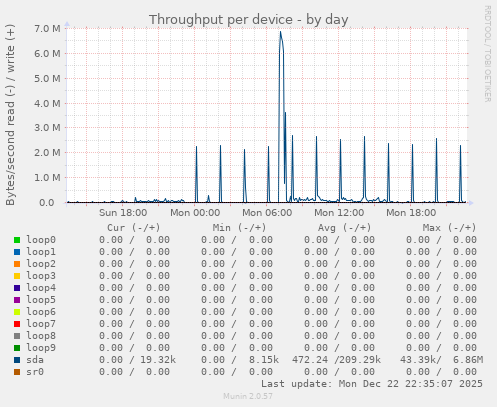Click the 'Mon 12:00' x-axis label
The height and width of the screenshot is (407, 497).
pos(339,213)
